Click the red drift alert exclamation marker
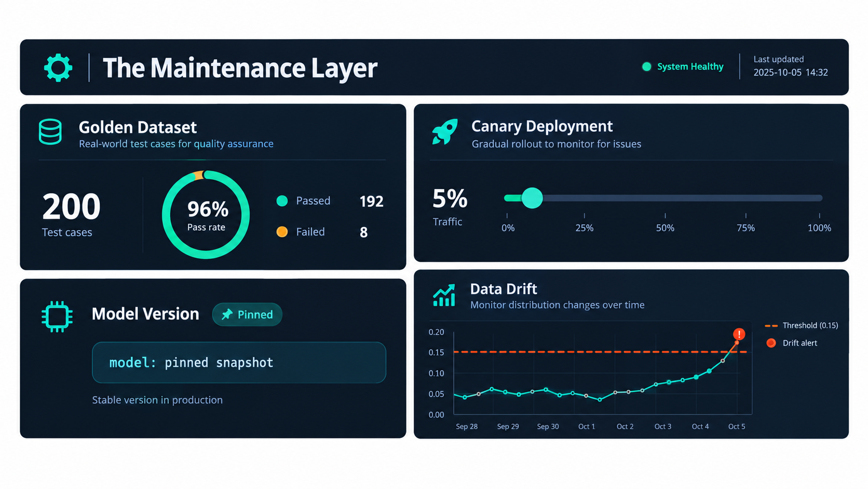This screenshot has width=868, height=489. (x=739, y=334)
